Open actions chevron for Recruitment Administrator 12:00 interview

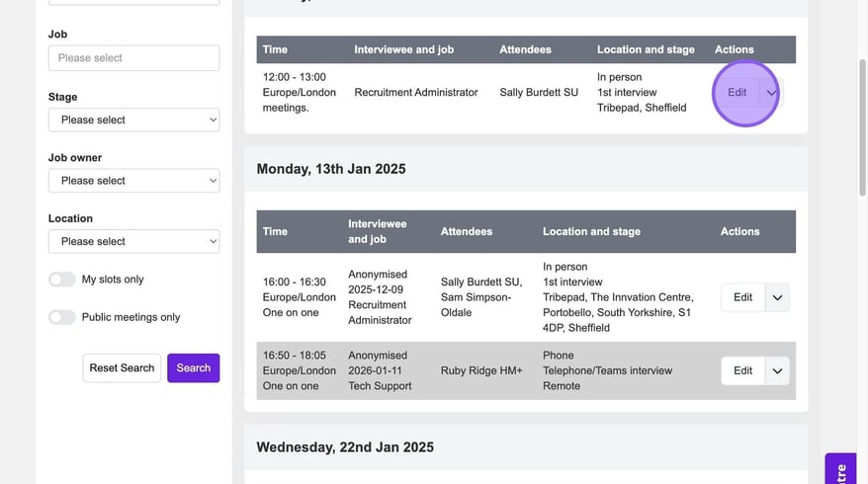(x=772, y=93)
